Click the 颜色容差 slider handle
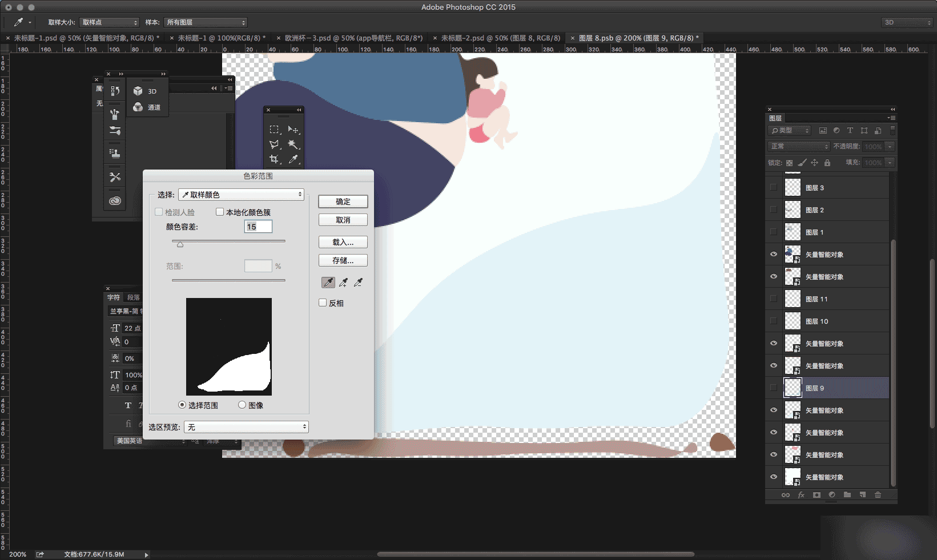 [180, 244]
